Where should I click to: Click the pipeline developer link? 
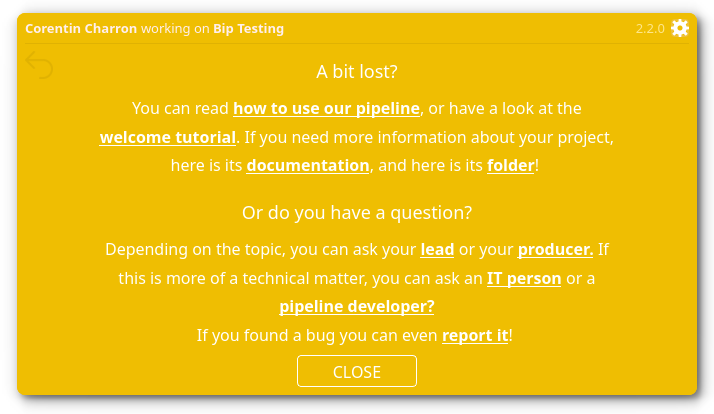pyautogui.click(x=357, y=307)
